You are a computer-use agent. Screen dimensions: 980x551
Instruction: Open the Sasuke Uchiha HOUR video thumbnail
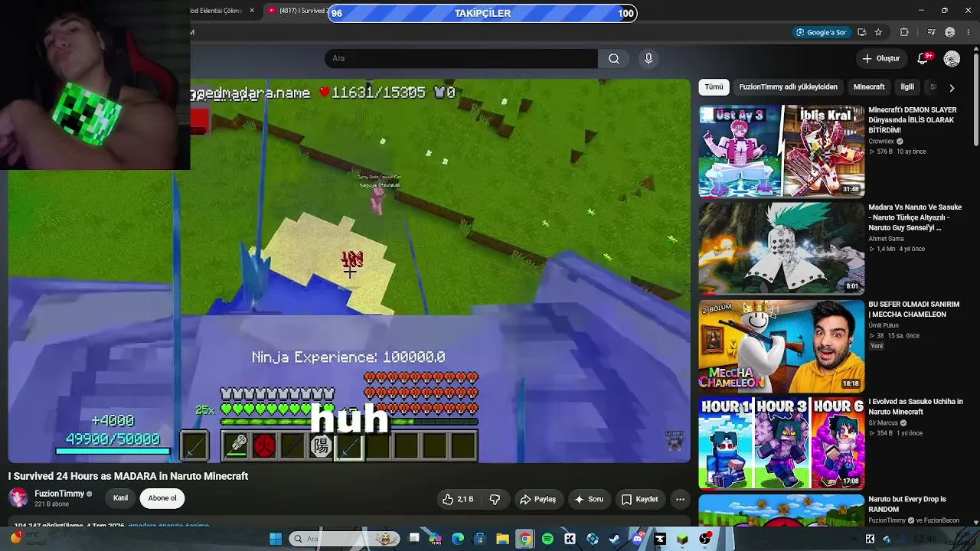[x=781, y=442]
